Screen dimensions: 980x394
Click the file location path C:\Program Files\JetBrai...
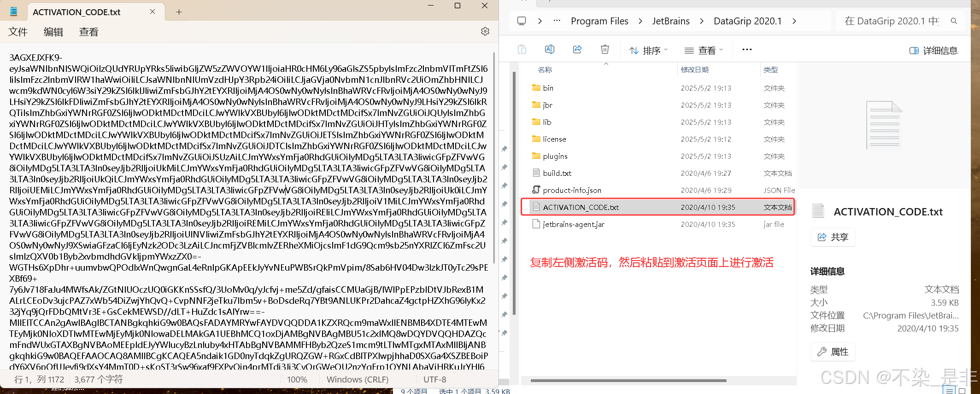(910, 315)
